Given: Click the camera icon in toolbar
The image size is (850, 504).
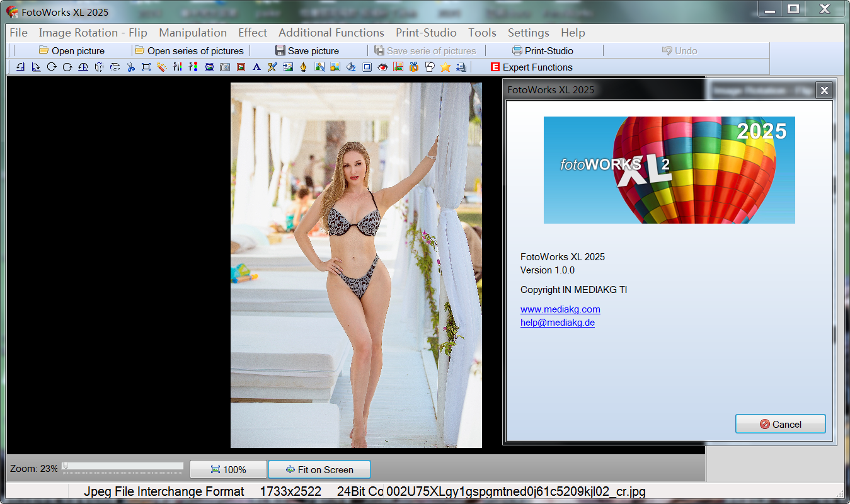Looking at the screenshot, I should coord(225,67).
